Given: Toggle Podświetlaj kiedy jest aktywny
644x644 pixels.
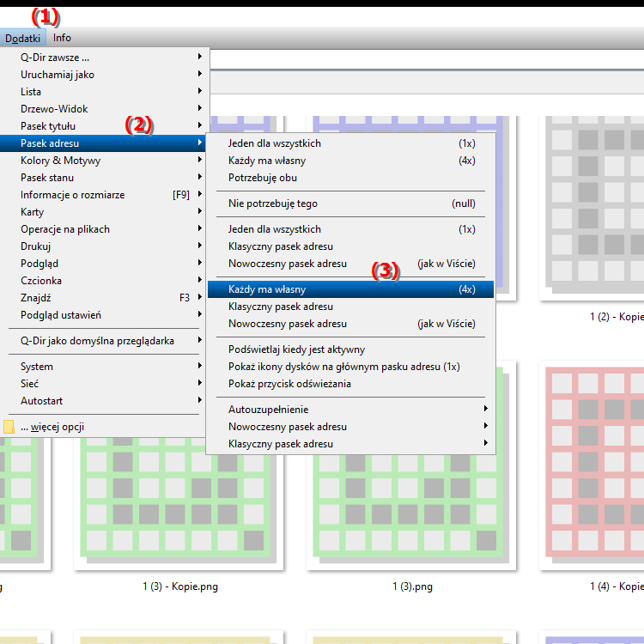Looking at the screenshot, I should (350, 349).
